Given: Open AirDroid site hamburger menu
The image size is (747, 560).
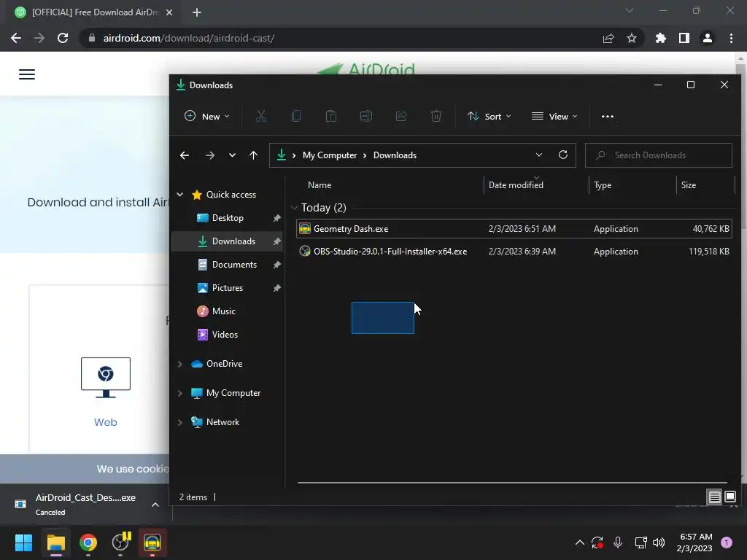Looking at the screenshot, I should 27,74.
